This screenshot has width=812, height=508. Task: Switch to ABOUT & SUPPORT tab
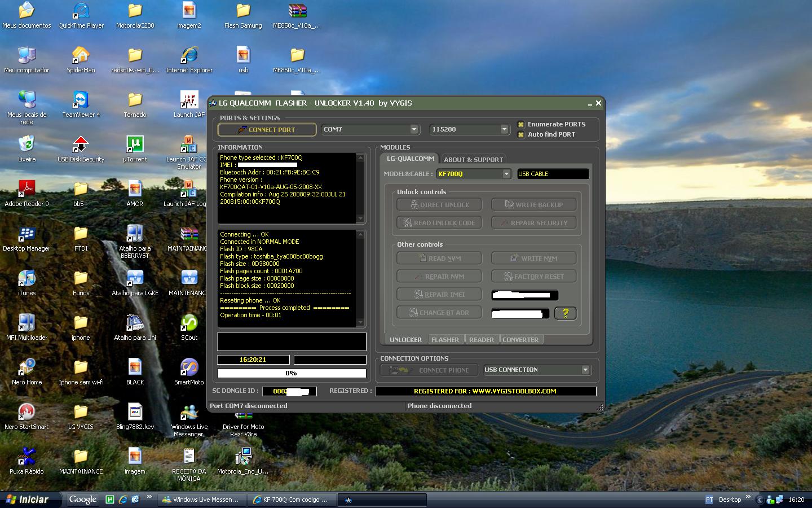[x=473, y=160]
